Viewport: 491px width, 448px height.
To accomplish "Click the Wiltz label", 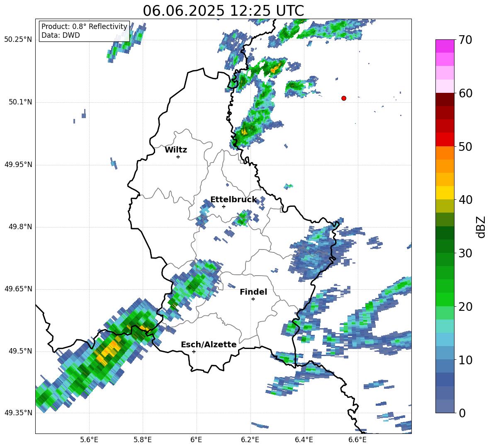I will 176,150.
